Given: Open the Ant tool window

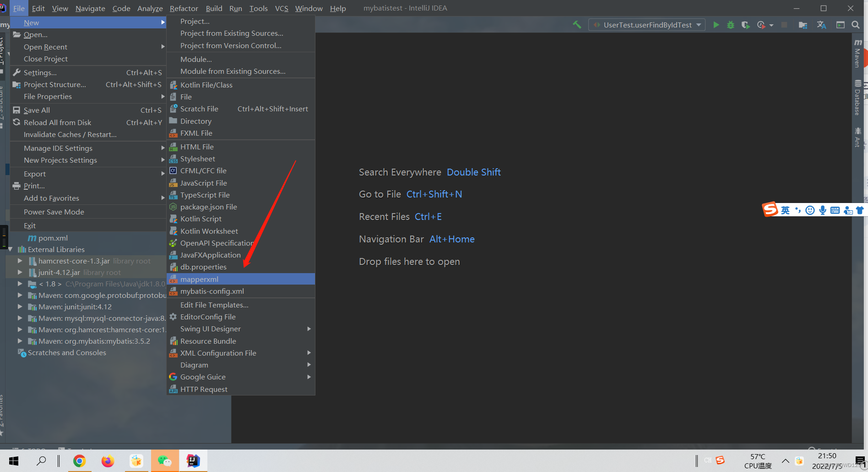Looking at the screenshot, I should coord(857,137).
